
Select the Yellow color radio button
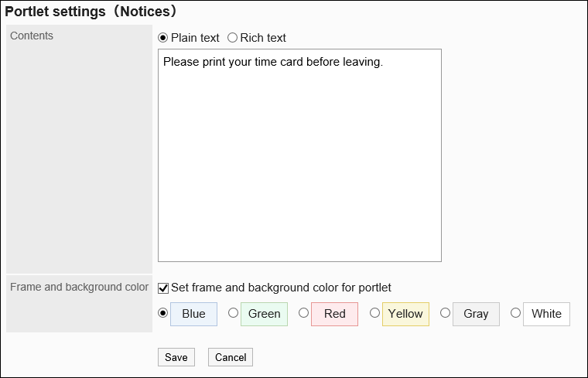[x=374, y=313]
